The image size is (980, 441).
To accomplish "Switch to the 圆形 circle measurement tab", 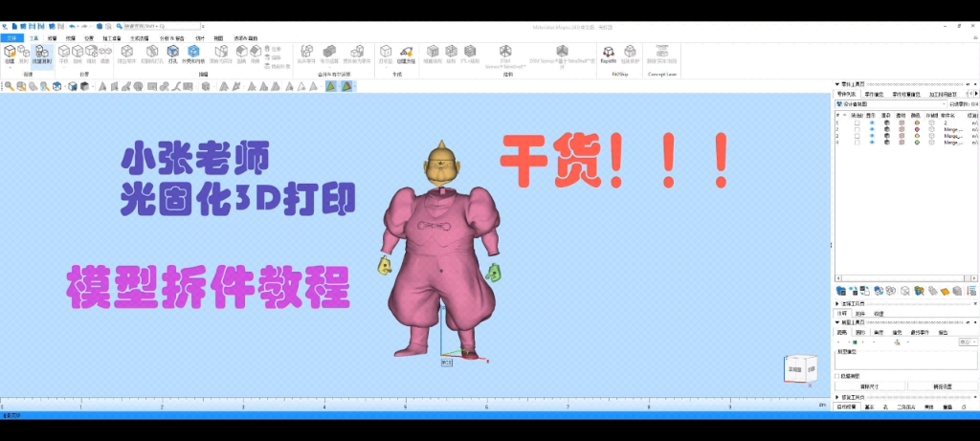I will click(859, 332).
